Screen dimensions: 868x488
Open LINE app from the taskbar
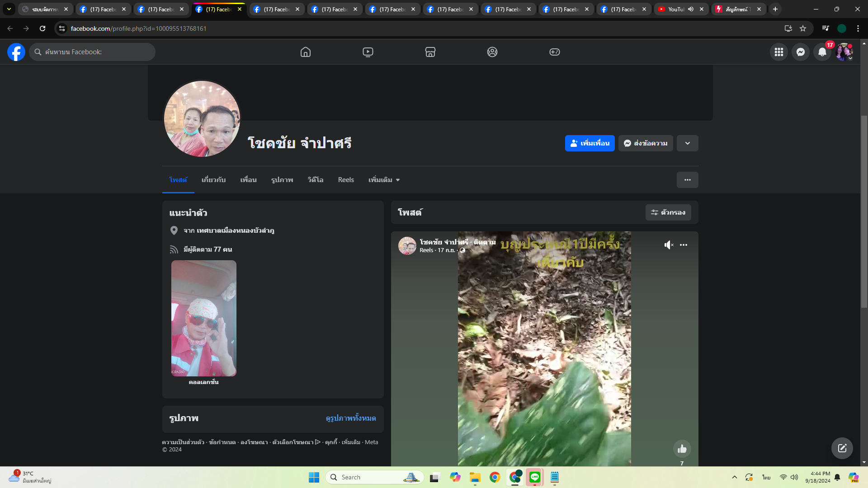(535, 477)
